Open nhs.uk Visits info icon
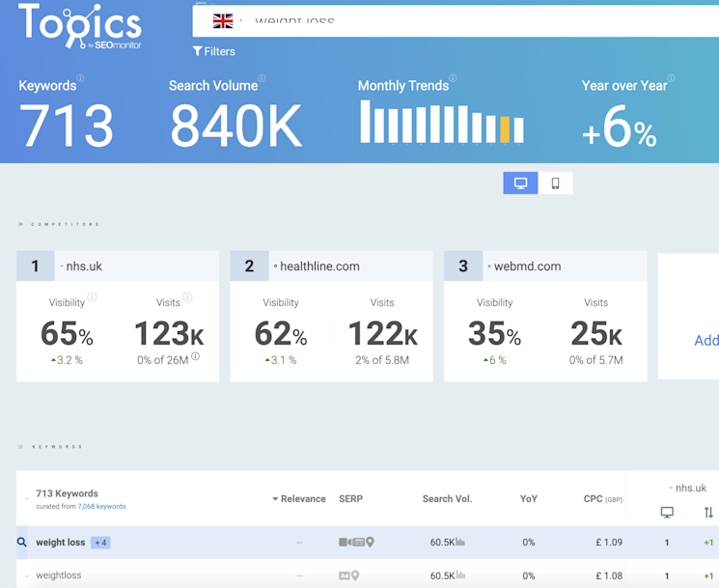 pos(187,297)
